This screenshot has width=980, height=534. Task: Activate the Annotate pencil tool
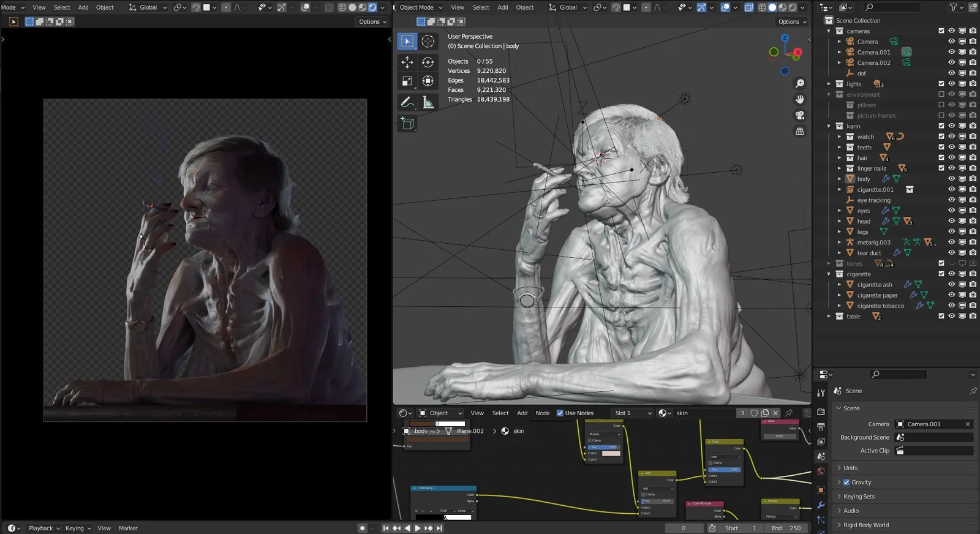pos(407,102)
